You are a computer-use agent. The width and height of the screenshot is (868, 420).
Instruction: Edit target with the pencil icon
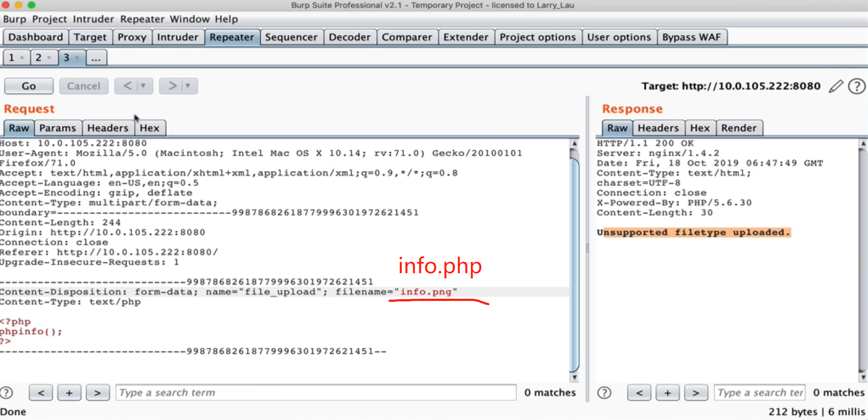click(x=836, y=86)
